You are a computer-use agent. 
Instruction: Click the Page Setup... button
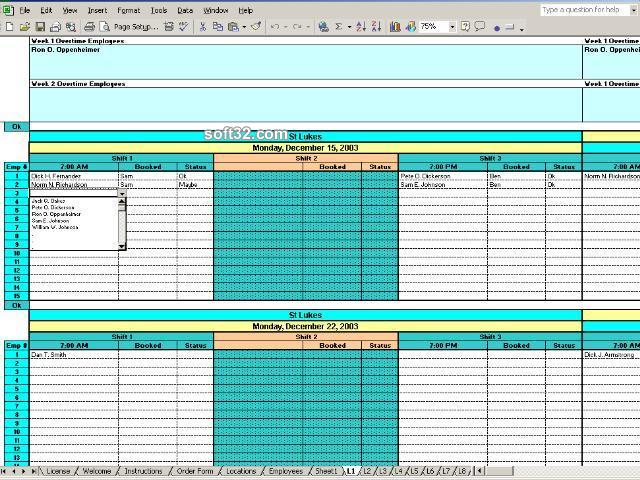click(x=136, y=27)
